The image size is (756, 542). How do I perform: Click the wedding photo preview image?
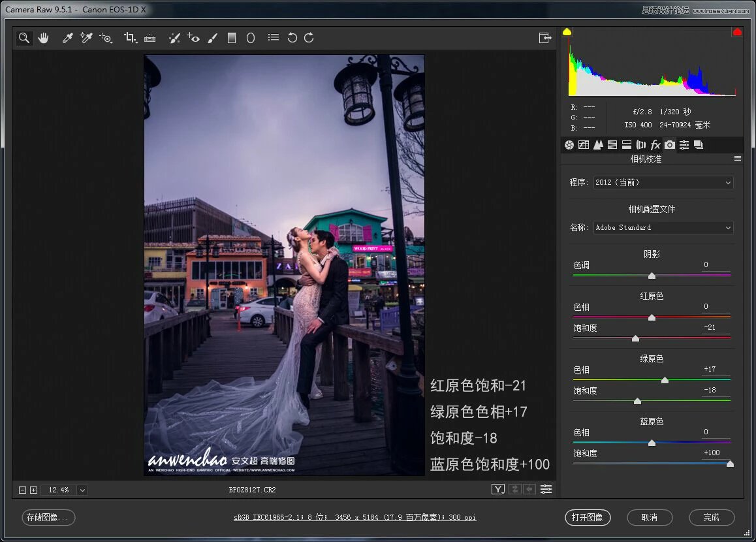pos(285,265)
